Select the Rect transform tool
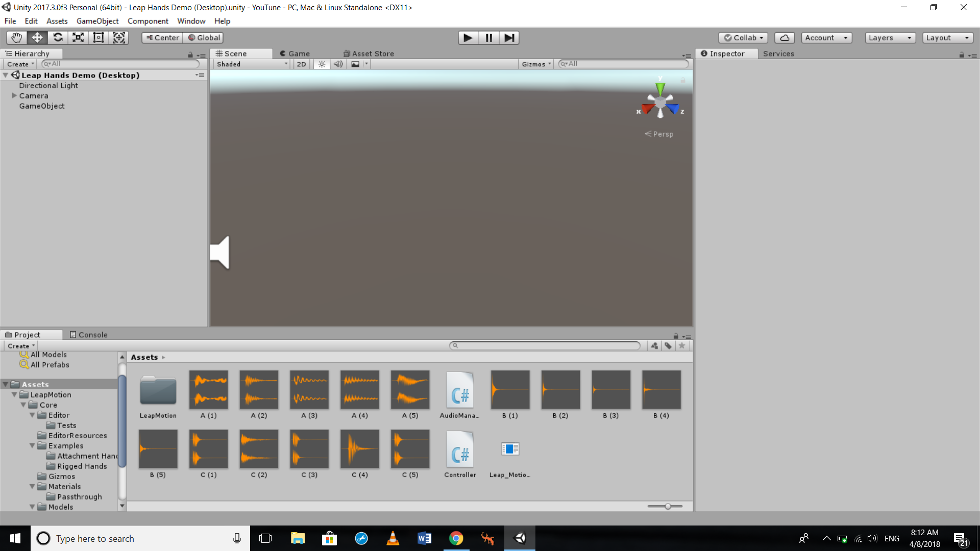This screenshot has width=980, height=551. [x=99, y=38]
